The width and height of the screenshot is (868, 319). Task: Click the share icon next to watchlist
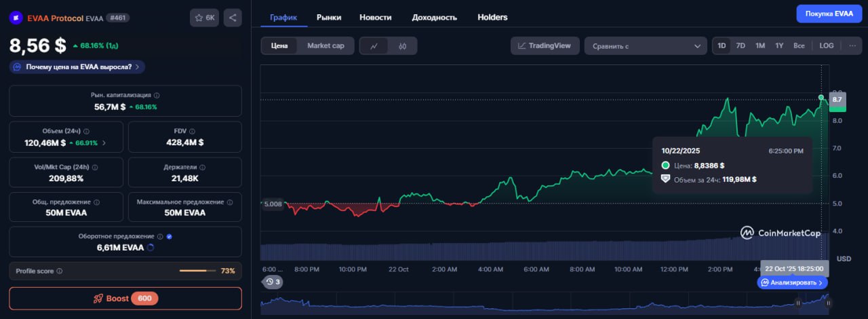[x=233, y=18]
